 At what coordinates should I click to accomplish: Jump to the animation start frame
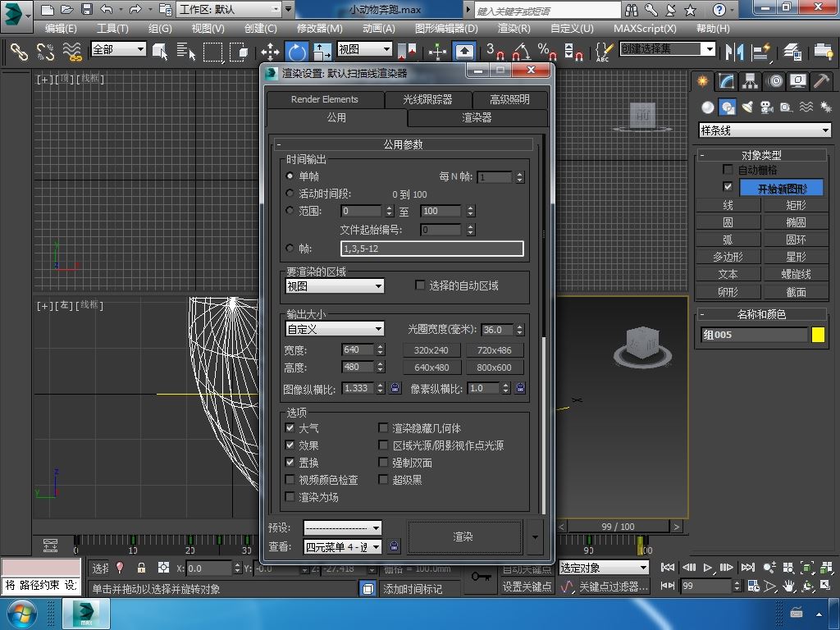[x=668, y=568]
